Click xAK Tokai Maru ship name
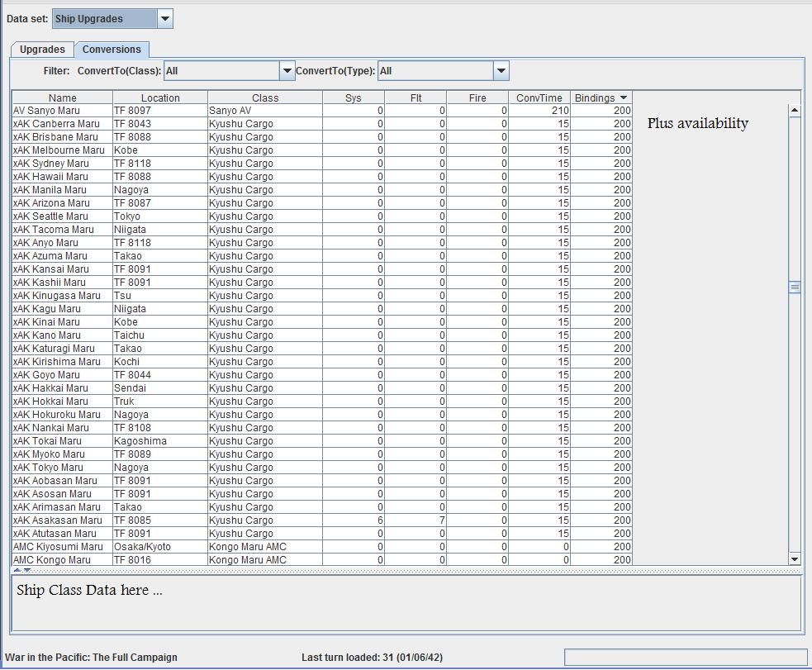This screenshot has width=812, height=670. pyautogui.click(x=47, y=440)
